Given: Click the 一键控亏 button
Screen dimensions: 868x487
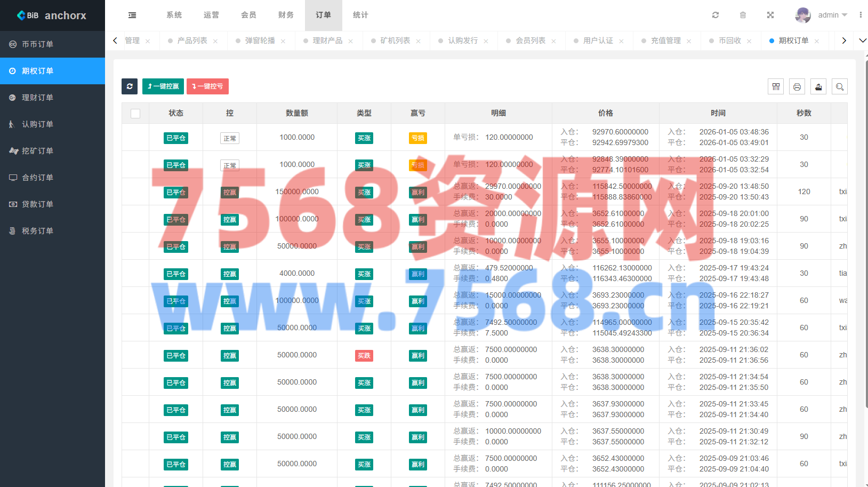Looking at the screenshot, I should pos(207,86).
